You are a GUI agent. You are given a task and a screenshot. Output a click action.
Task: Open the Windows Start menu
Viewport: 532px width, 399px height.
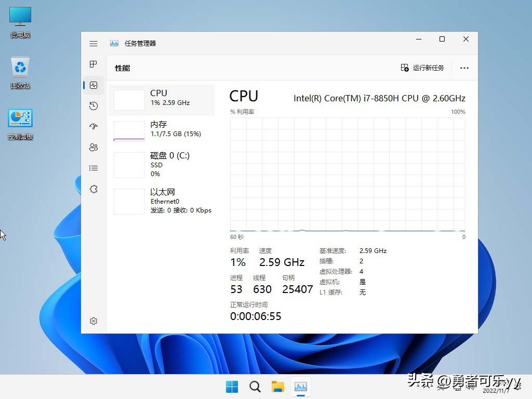(x=232, y=387)
